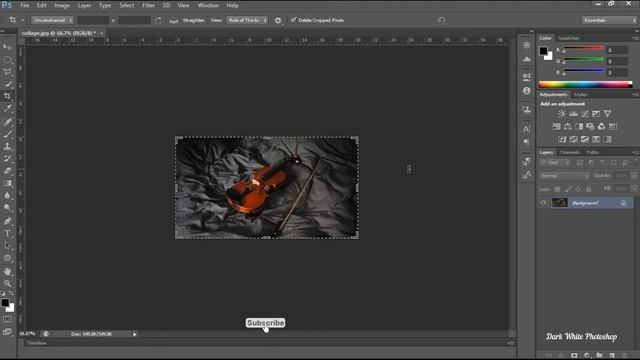640x360 pixels.
Task: Swap foreground and background colors arrow
Action: click(11, 293)
